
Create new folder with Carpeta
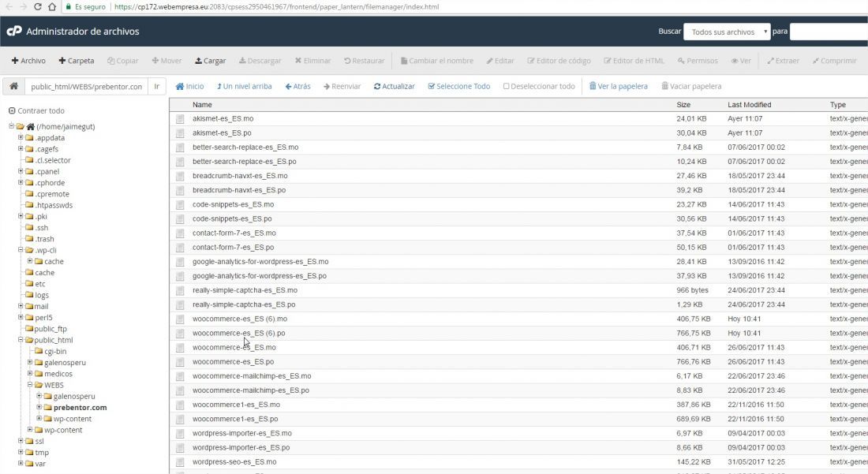click(77, 60)
